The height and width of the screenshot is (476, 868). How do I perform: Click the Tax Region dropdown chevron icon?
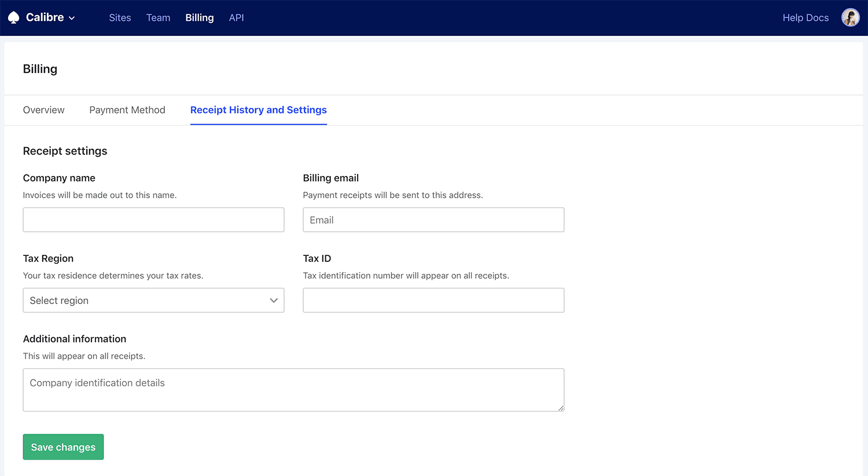pyautogui.click(x=273, y=301)
